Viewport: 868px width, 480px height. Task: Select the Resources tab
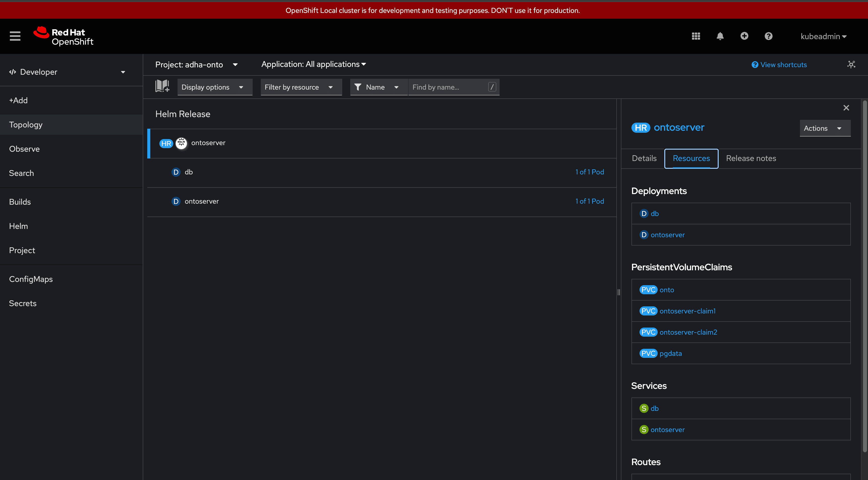click(x=691, y=158)
